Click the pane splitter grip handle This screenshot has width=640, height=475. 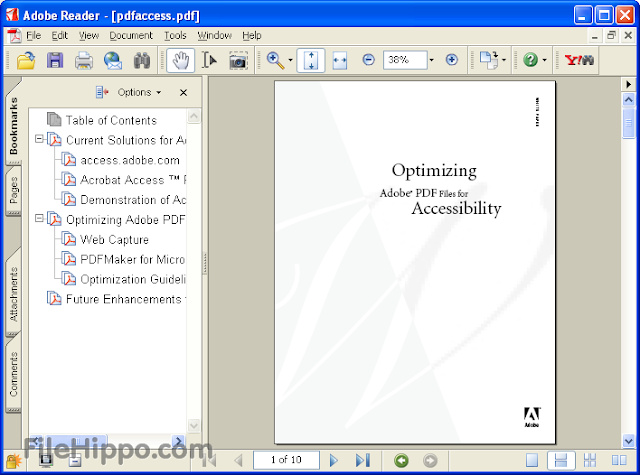click(204, 263)
